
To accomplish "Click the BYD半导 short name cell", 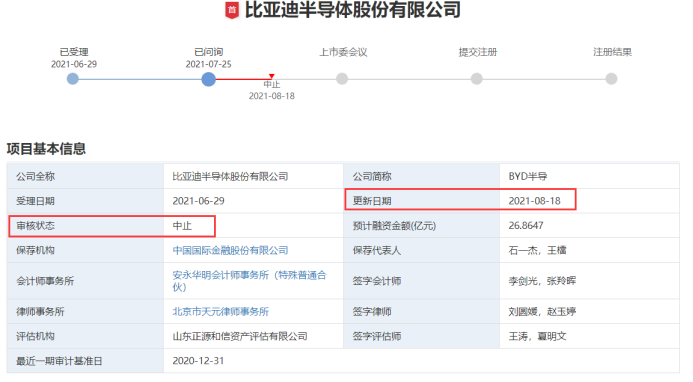I will pos(589,176).
